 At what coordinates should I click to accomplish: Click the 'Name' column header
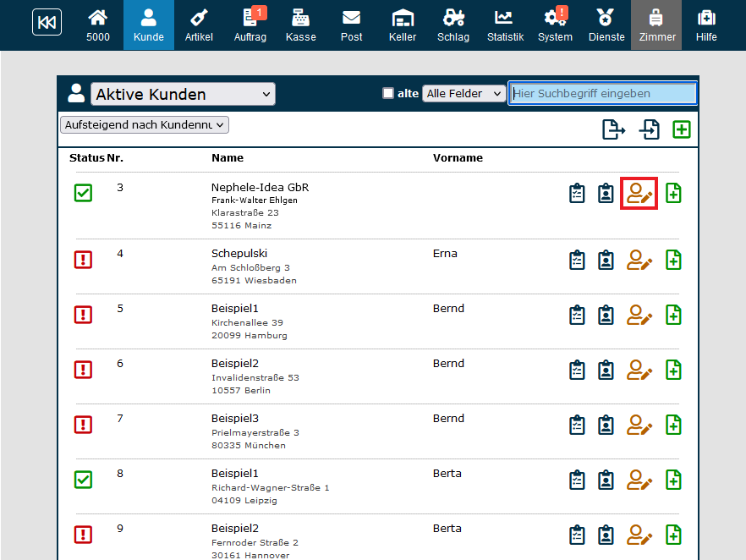pos(228,158)
